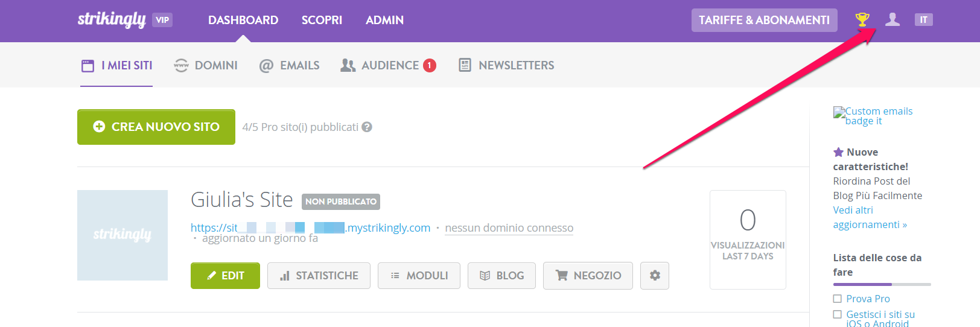Click "aggiornato un giorno fa" text
This screenshot has width=980, height=327.
(x=259, y=238)
